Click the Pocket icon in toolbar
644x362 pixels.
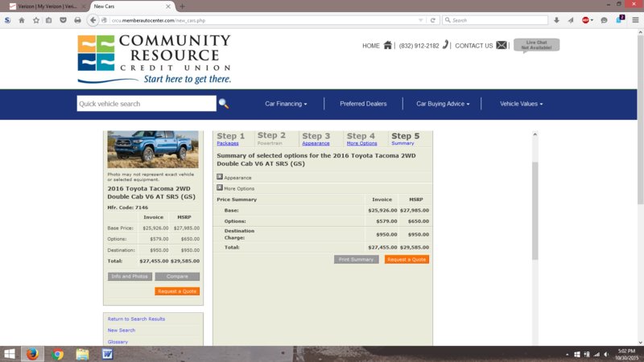pyautogui.click(x=63, y=20)
